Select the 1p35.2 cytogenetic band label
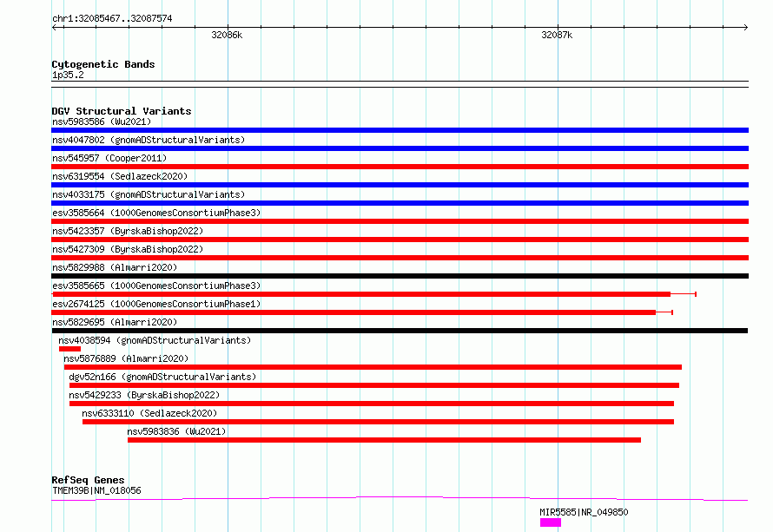Screen dimensions: 773x532 pyautogui.click(x=68, y=75)
